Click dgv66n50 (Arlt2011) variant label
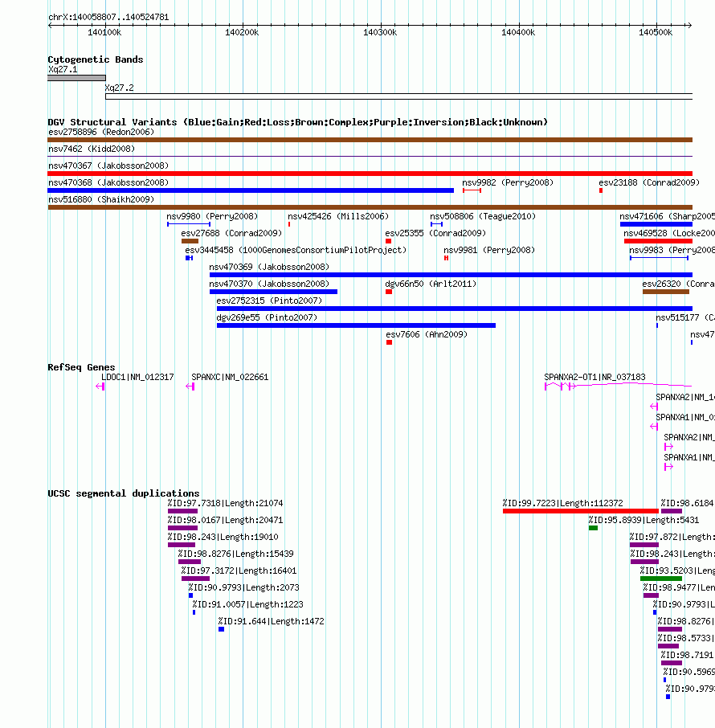This screenshot has width=715, height=728. coord(431,284)
